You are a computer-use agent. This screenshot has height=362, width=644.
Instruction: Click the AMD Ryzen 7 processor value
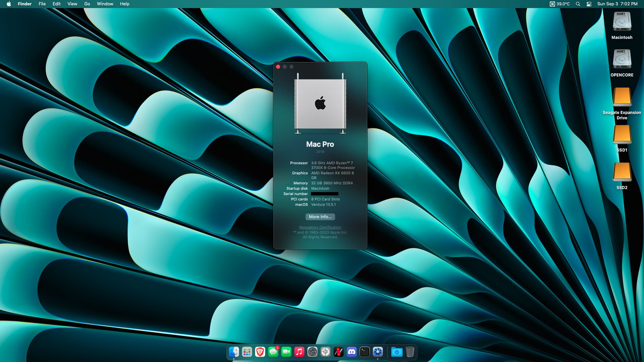point(333,165)
